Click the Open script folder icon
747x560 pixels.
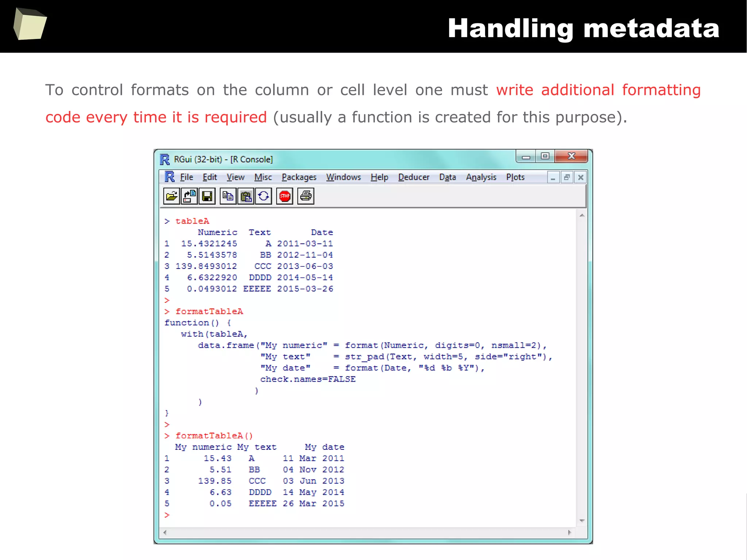(171, 196)
